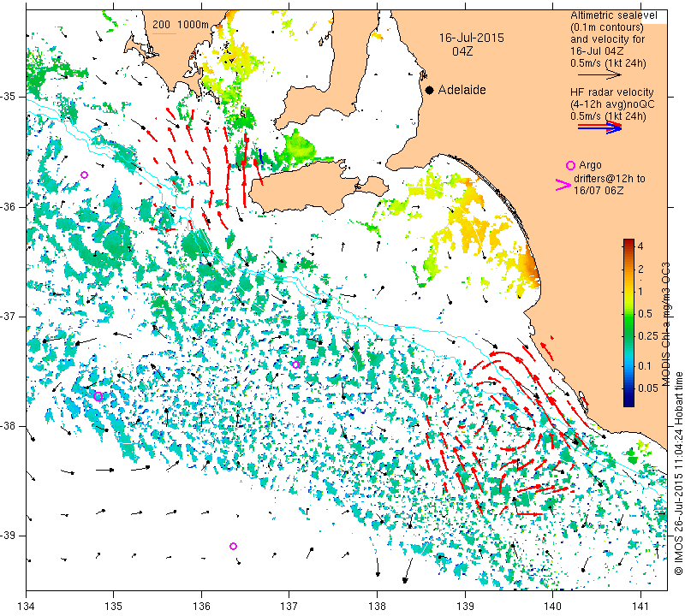Viewport: 685px width, 616px height.
Task: Click the magenta drifter chevron legend symbol
Action: (563, 185)
